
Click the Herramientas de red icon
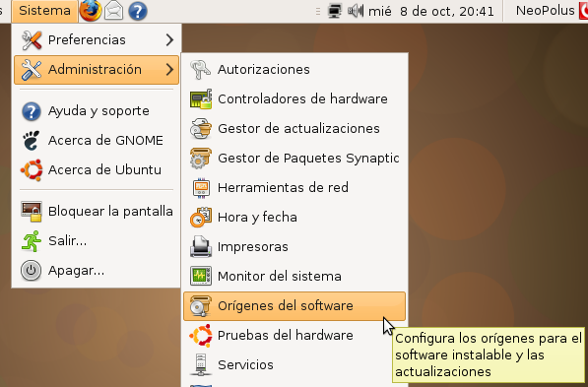pyautogui.click(x=201, y=188)
